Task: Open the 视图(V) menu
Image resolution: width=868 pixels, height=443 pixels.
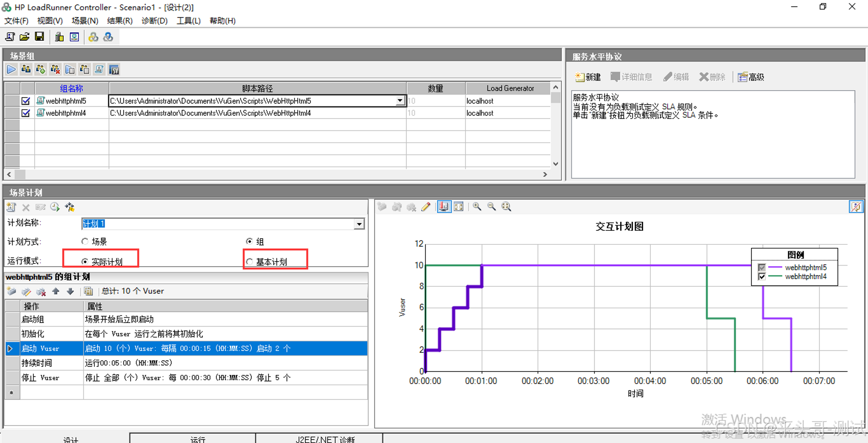Action: (x=50, y=21)
